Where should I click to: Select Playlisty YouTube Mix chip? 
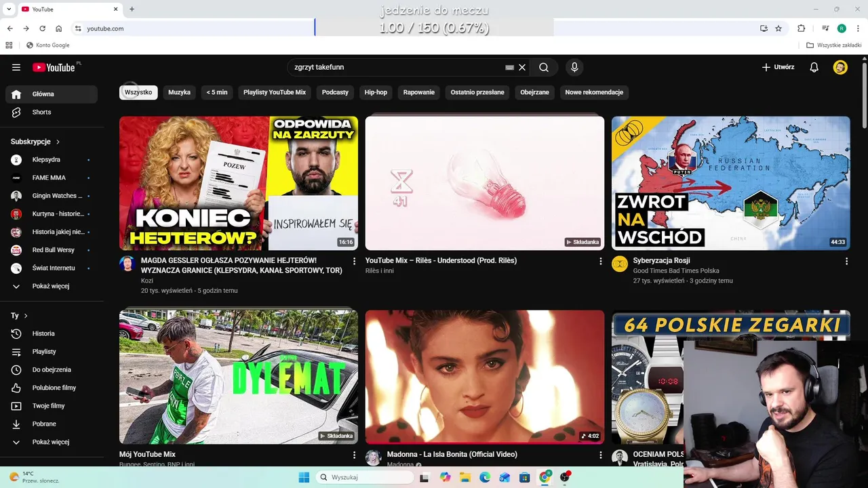275,92
